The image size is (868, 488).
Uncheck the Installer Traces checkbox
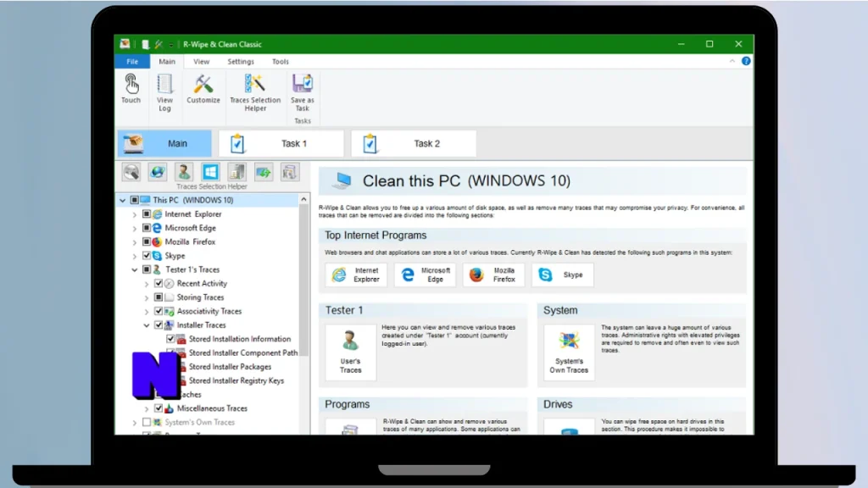pos(159,324)
